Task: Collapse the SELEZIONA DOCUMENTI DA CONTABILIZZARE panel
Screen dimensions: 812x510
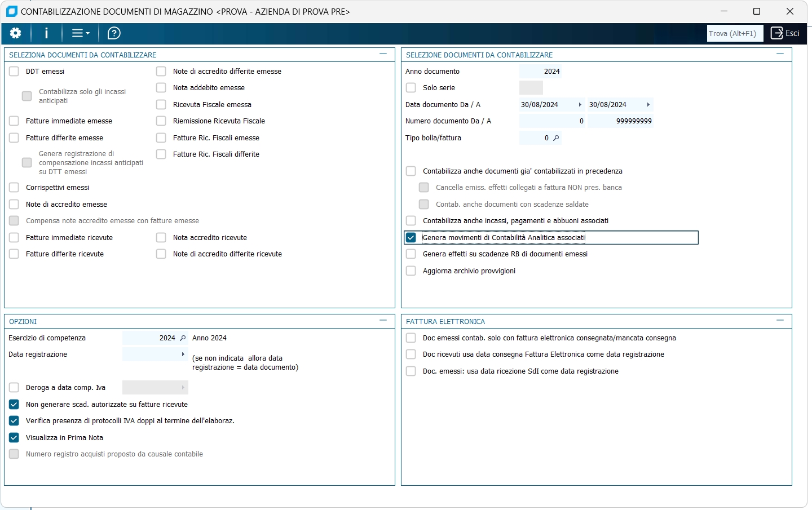Action: (x=383, y=54)
